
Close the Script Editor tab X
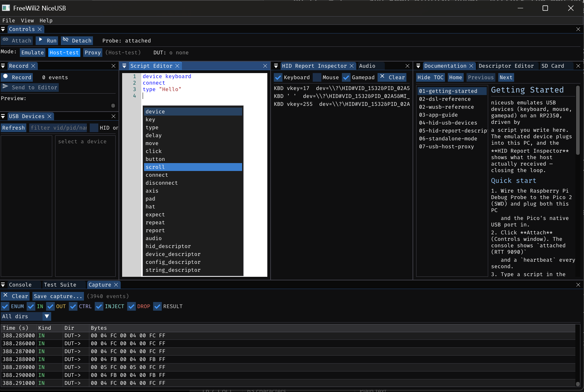pos(177,66)
